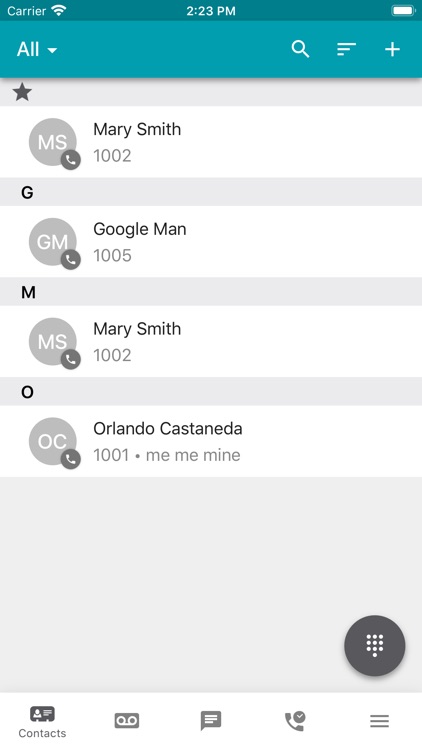Tap the favorites star section header

pyautogui.click(x=211, y=92)
